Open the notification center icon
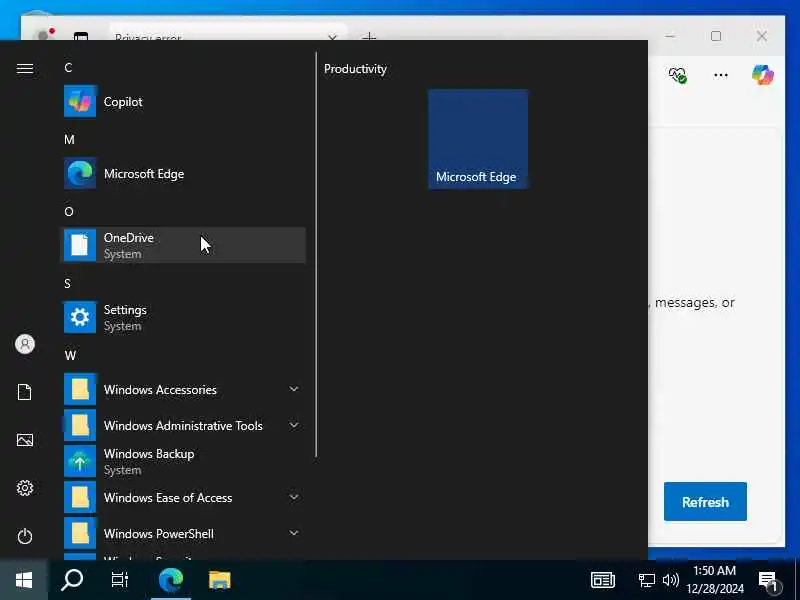The image size is (800, 600). tap(768, 581)
